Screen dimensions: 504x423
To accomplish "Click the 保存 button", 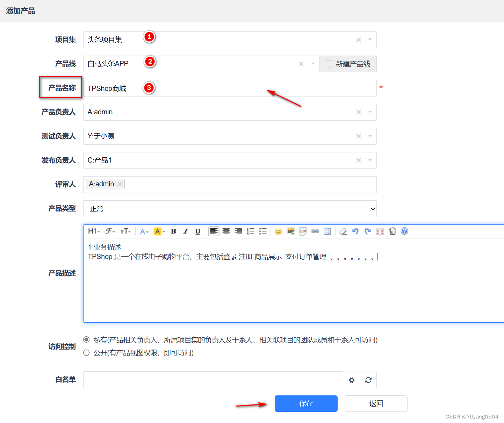I will point(306,404).
